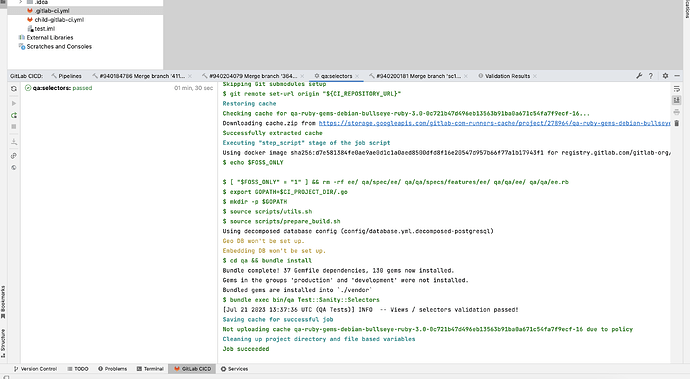Click the 'Job succeeded' log line
This screenshot has width=690, height=379.
pos(246,349)
